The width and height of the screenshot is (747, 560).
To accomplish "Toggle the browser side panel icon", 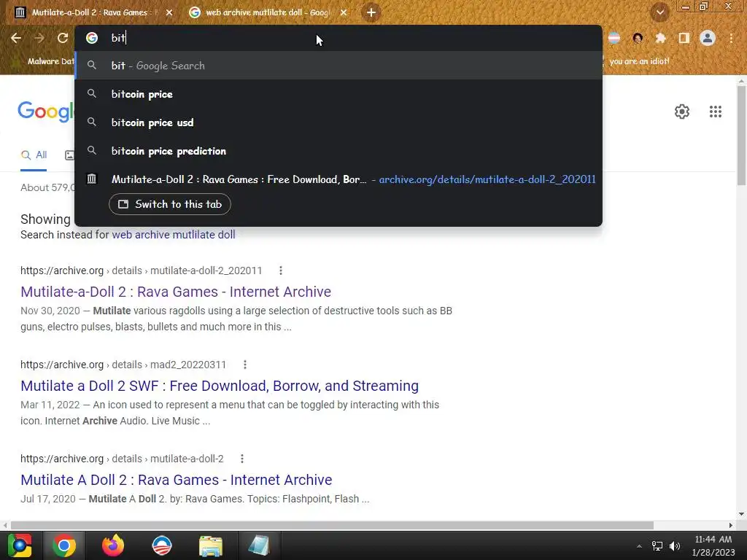I will (684, 38).
